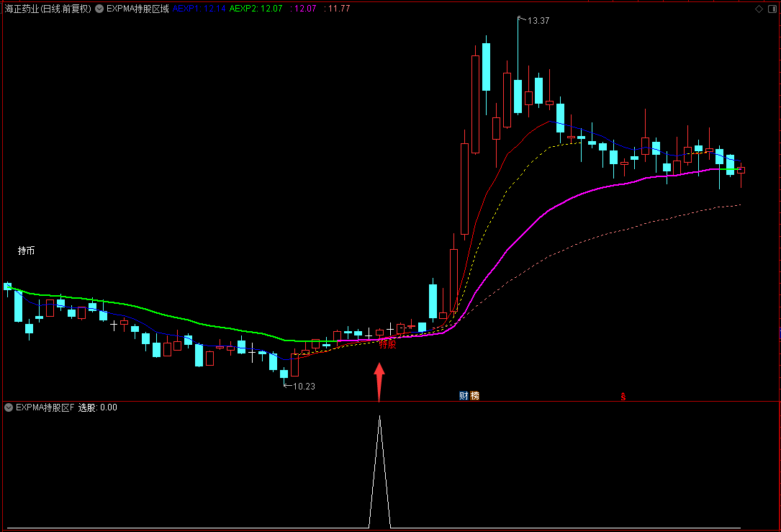
Task: Click the red 持股 signal label
Action: (388, 344)
